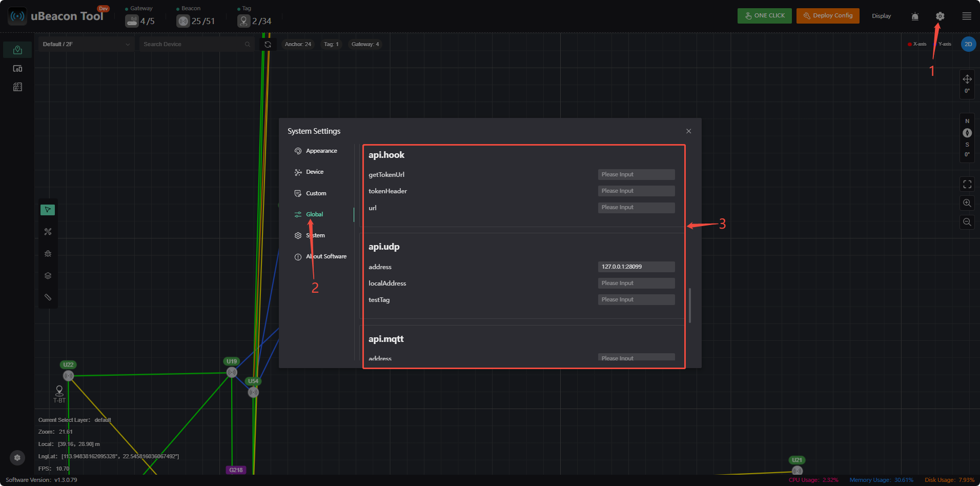Refresh the device list icon
980x486 pixels.
pos(268,45)
